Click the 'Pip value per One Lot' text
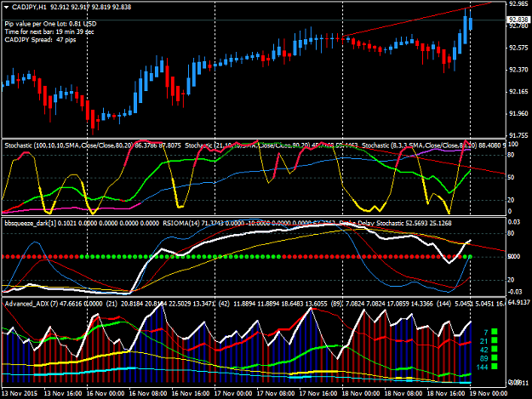532x399 pixels. click(50, 24)
